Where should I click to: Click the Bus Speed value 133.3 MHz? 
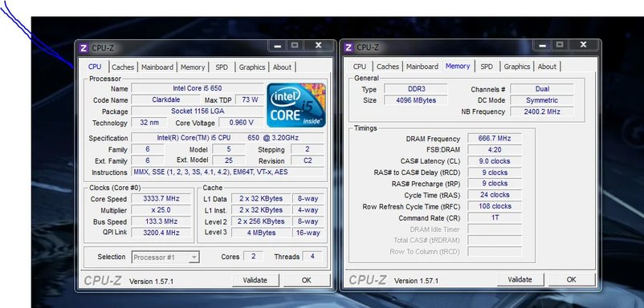click(x=161, y=221)
